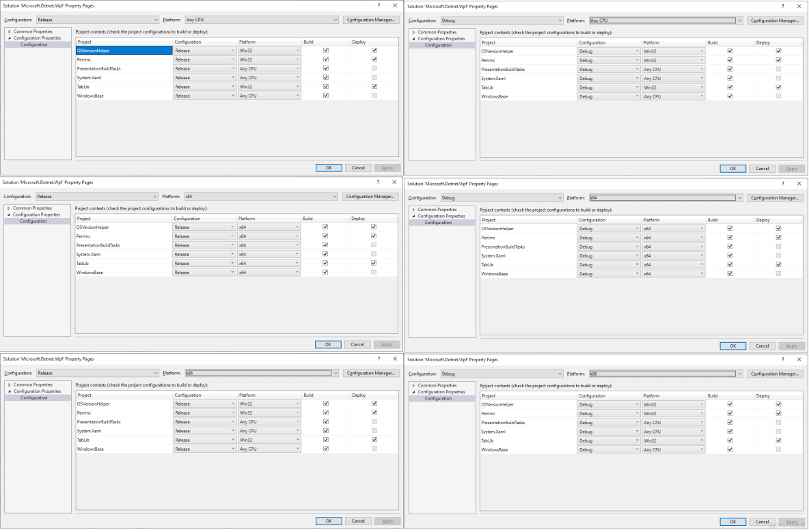Open WindowsBase's configuration dropdown
This screenshot has height=532, width=809.
tap(204, 95)
